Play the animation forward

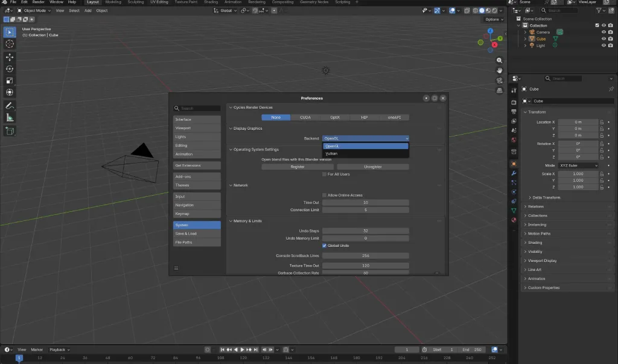(x=242, y=350)
